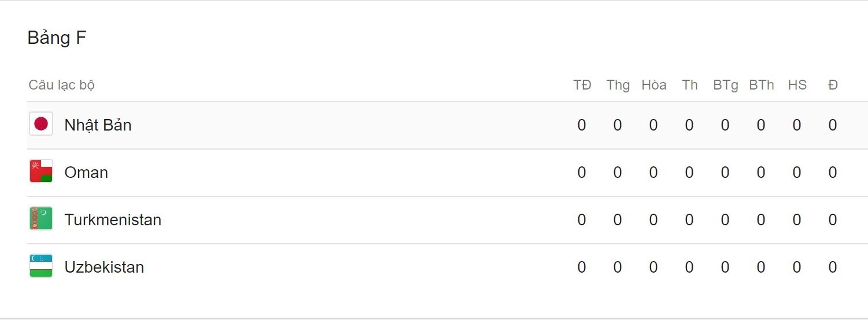Click the Bảng F group heading

[57, 38]
